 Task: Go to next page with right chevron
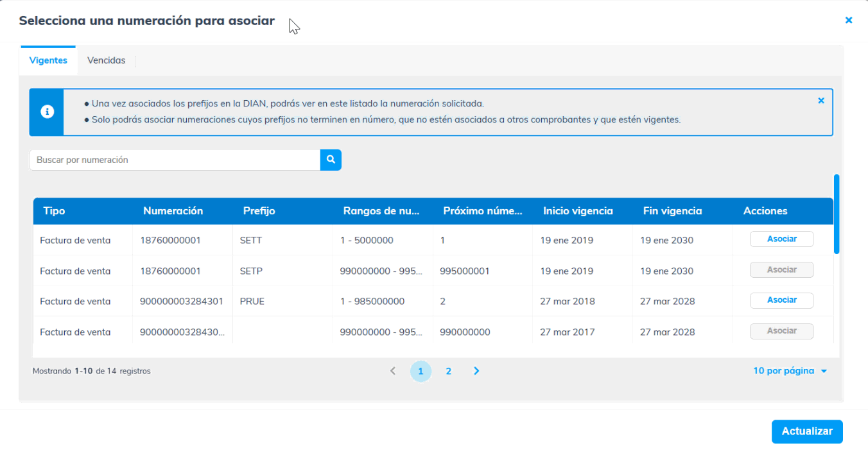(x=476, y=371)
